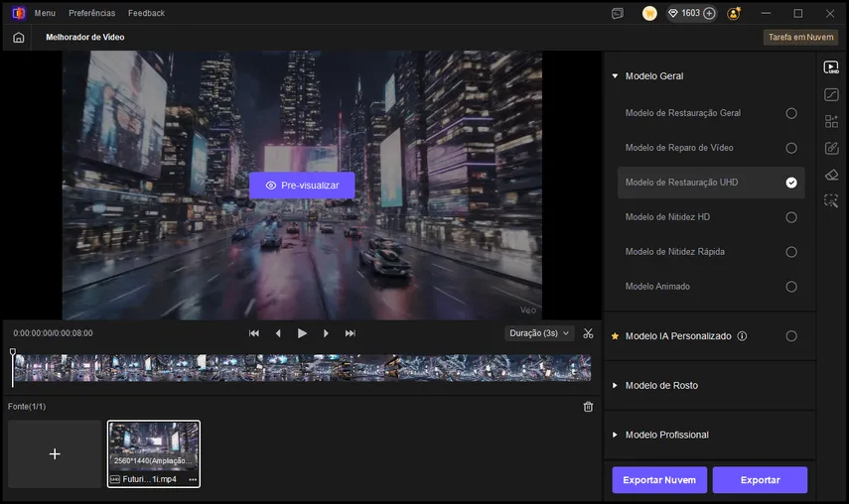Click the home icon
This screenshot has height=504, width=849.
[x=18, y=38]
